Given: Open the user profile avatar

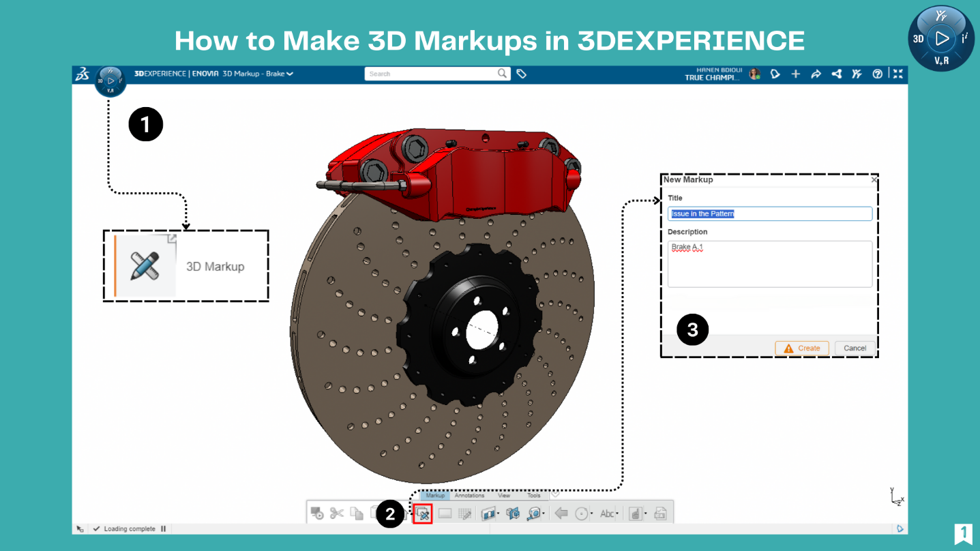Looking at the screenshot, I should pos(754,74).
